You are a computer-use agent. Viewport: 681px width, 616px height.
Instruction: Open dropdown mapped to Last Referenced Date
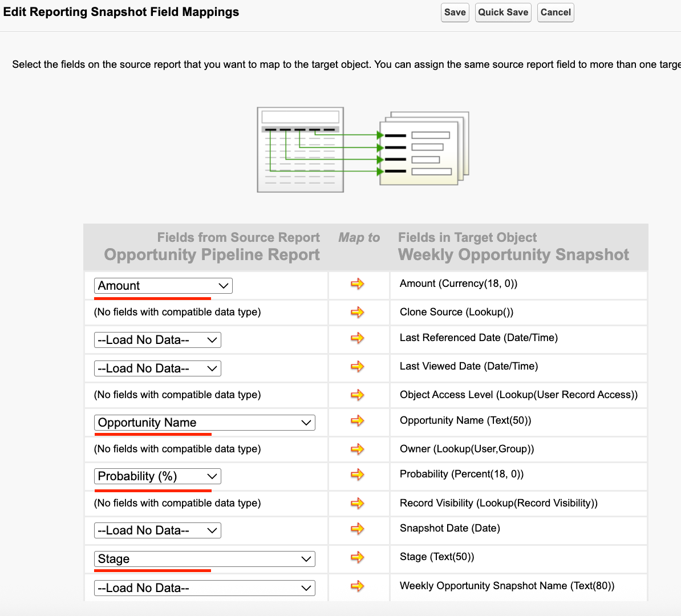pos(157,340)
